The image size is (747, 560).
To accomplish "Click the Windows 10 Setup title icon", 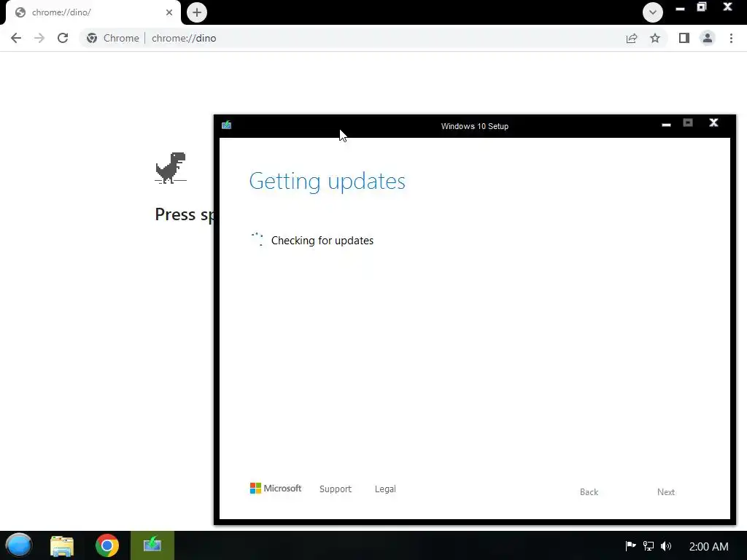I will 226,125.
